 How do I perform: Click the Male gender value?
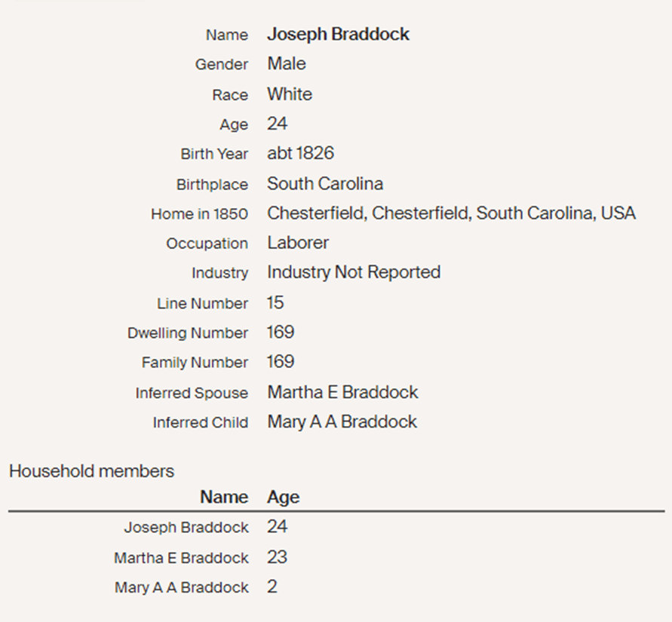tap(287, 64)
